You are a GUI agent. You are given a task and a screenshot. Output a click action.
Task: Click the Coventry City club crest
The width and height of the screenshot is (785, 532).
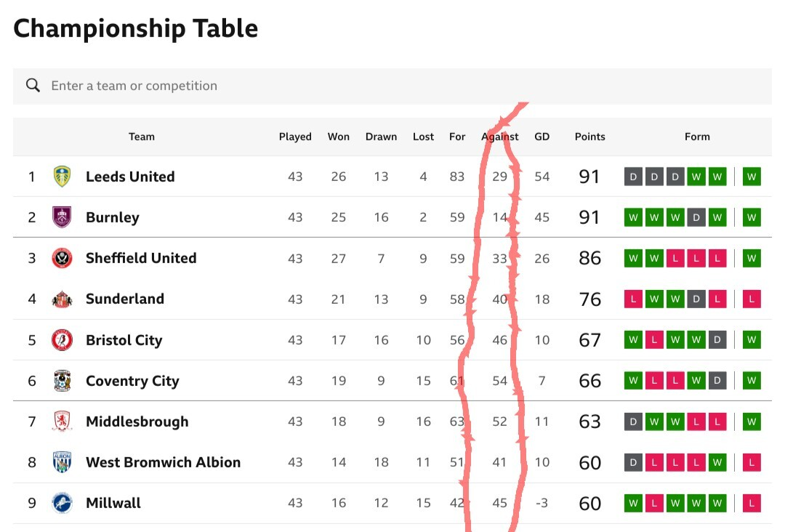click(x=62, y=381)
